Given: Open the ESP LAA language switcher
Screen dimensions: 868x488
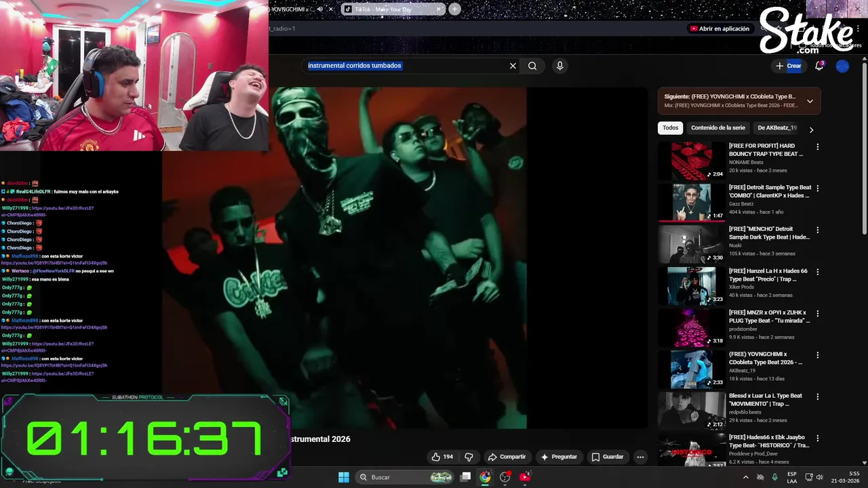Looking at the screenshot, I should 792,477.
